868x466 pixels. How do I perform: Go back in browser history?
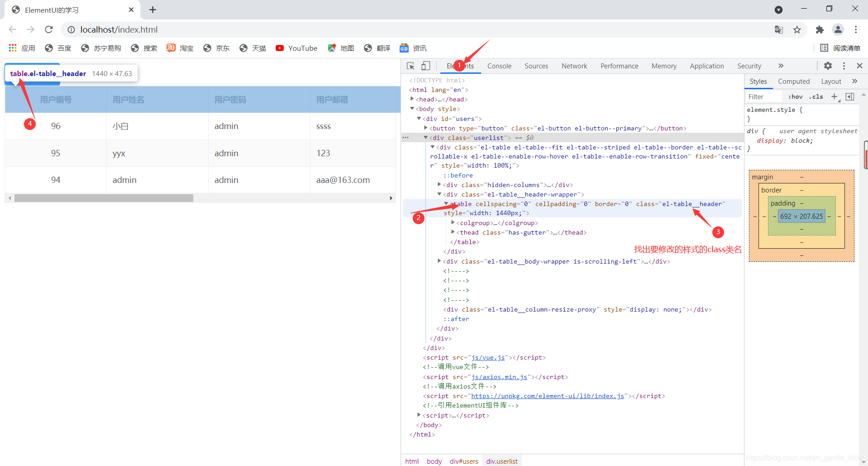point(13,29)
